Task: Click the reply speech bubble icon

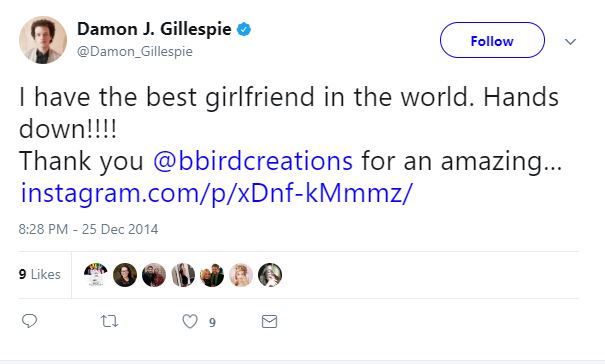Action: 29,321
